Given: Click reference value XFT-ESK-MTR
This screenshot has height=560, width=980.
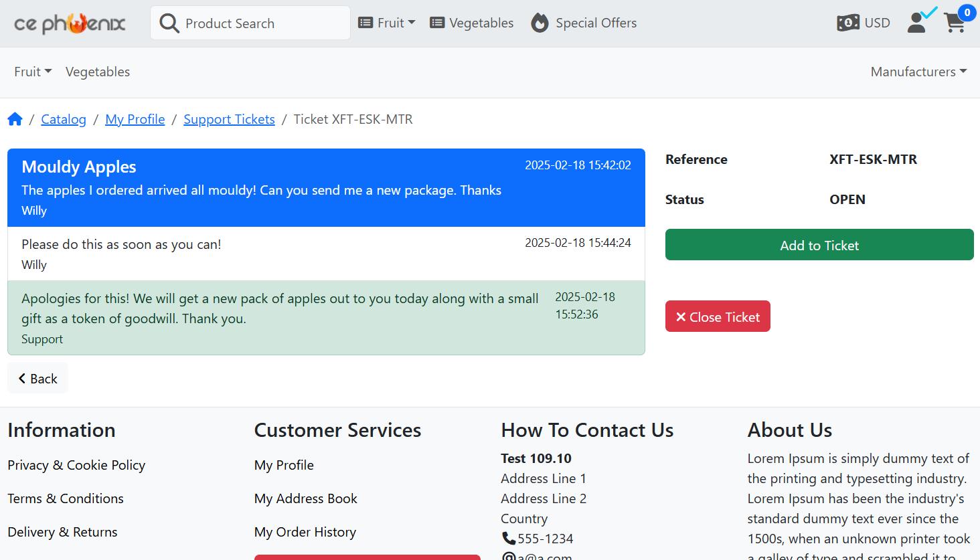Looking at the screenshot, I should (873, 159).
